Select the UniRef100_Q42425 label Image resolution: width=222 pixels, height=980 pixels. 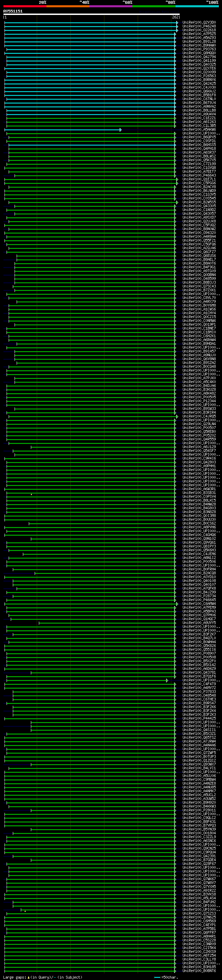[x=199, y=84]
